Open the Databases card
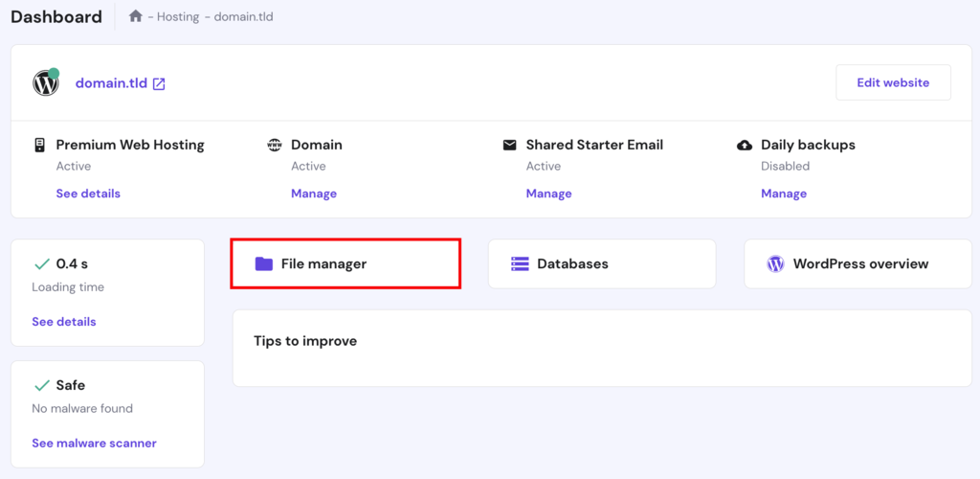Screen dimensions: 980x479 [x=602, y=263]
